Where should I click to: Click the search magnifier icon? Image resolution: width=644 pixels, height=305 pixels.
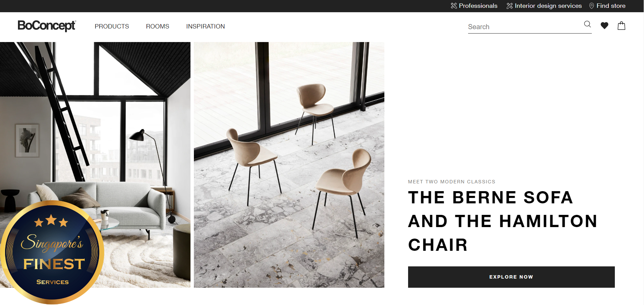[x=587, y=24]
